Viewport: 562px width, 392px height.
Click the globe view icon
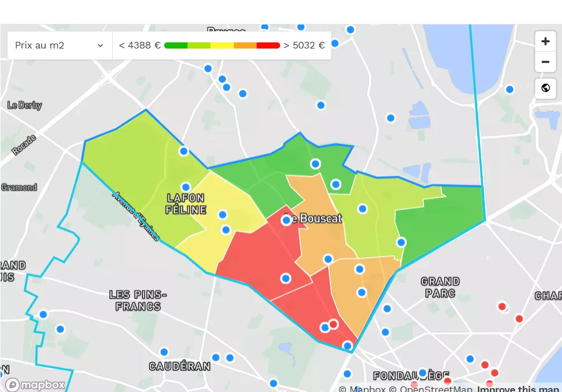(x=545, y=88)
